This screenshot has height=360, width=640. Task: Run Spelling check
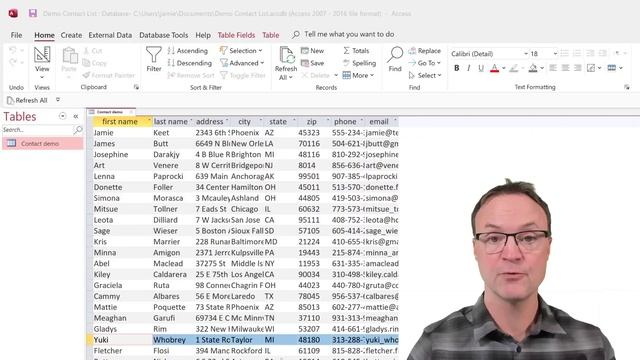[x=359, y=63]
